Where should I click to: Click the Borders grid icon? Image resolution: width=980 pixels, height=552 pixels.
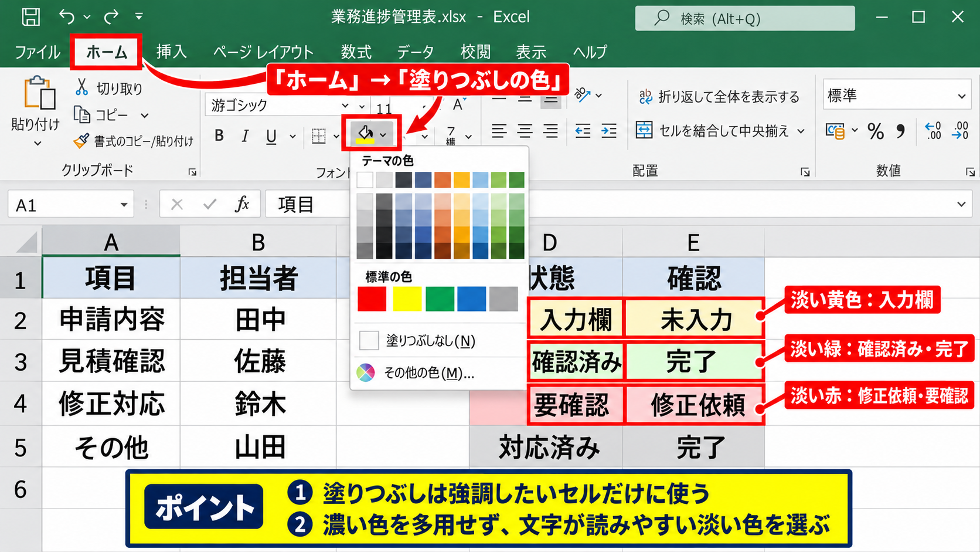coord(319,136)
